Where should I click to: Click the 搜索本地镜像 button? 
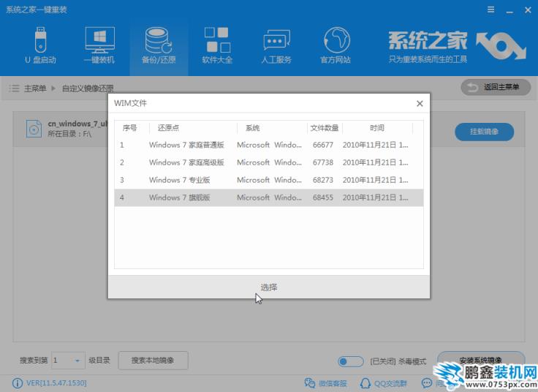click(153, 361)
